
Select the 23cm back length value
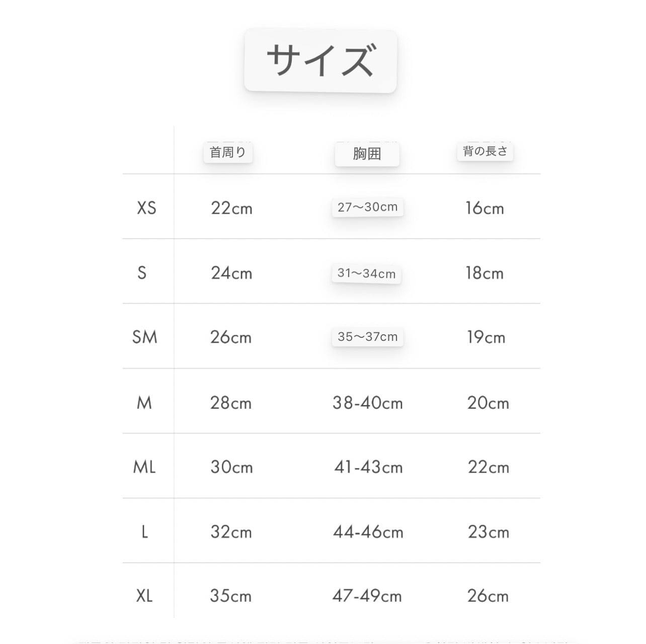[488, 532]
